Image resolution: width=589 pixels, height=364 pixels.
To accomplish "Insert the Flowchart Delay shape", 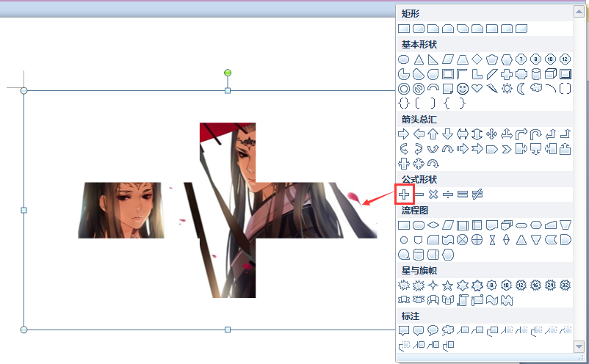I will [x=565, y=240].
